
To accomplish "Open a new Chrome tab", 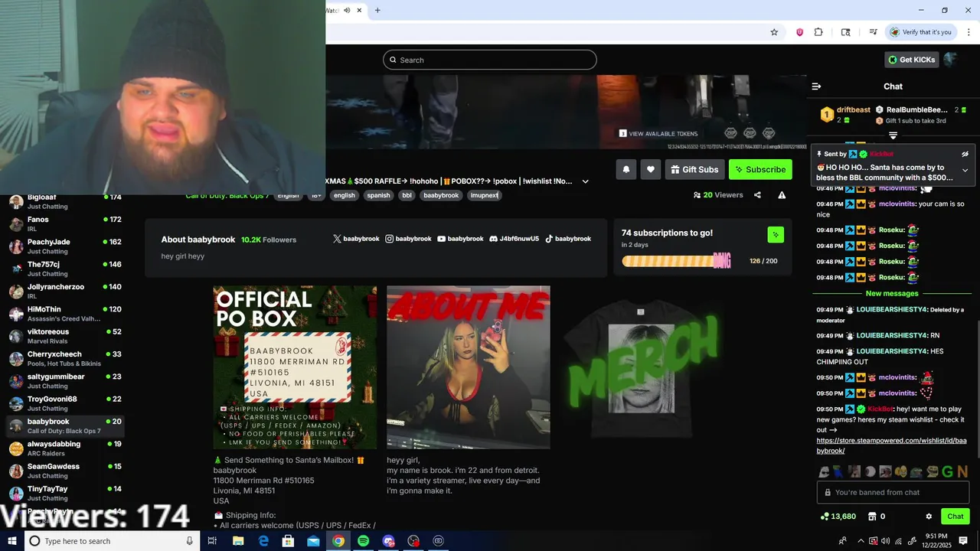I will point(377,10).
